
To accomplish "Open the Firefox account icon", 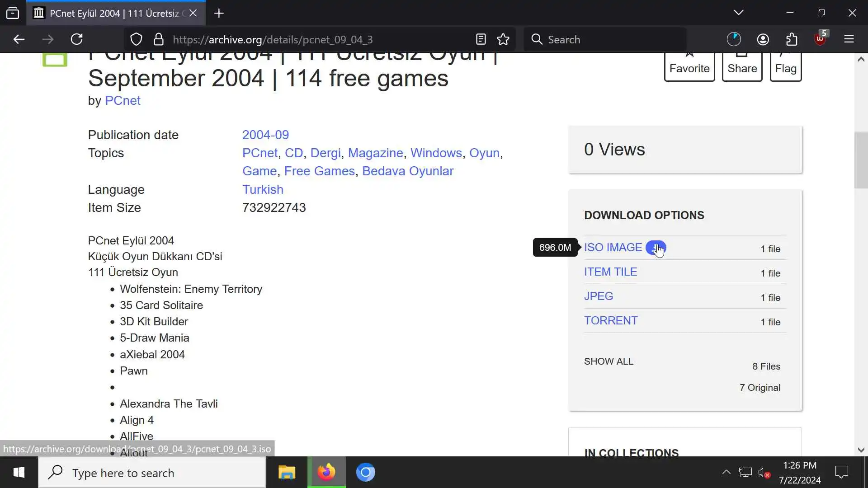I will click(763, 39).
